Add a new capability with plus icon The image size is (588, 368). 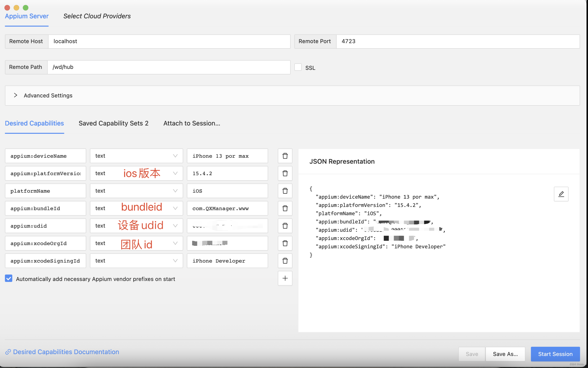(285, 278)
